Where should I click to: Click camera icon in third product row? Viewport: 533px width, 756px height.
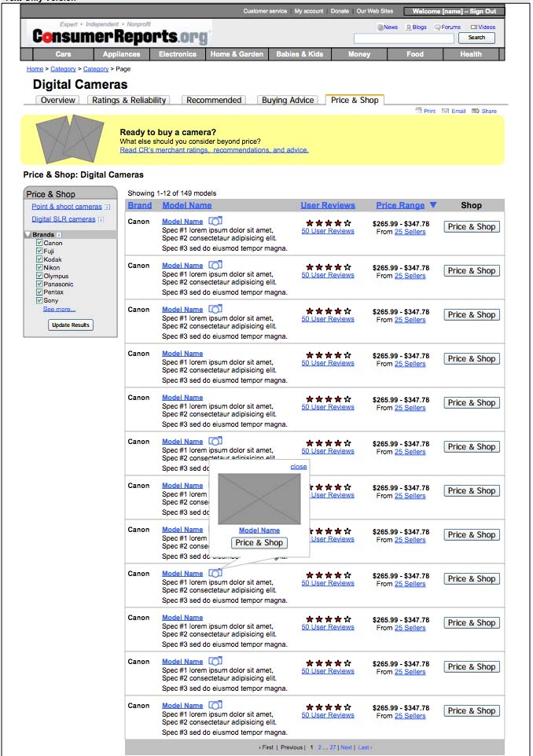pyautogui.click(x=215, y=309)
